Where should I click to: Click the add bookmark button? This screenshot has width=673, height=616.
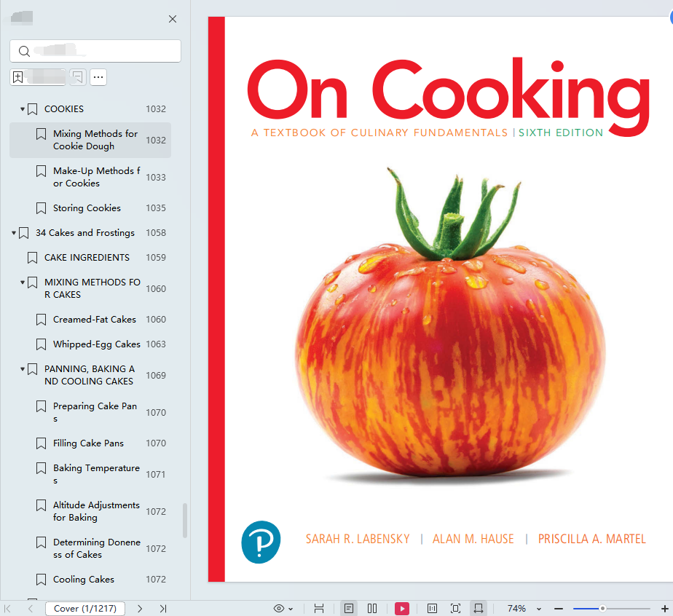tap(38, 77)
